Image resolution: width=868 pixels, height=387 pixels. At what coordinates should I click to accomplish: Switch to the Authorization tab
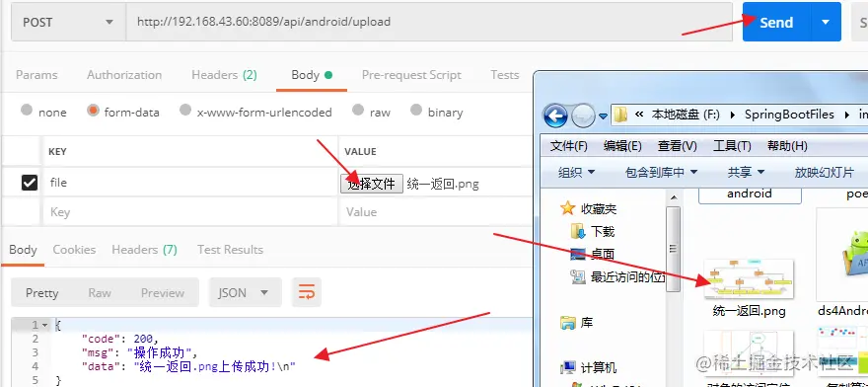(x=124, y=75)
